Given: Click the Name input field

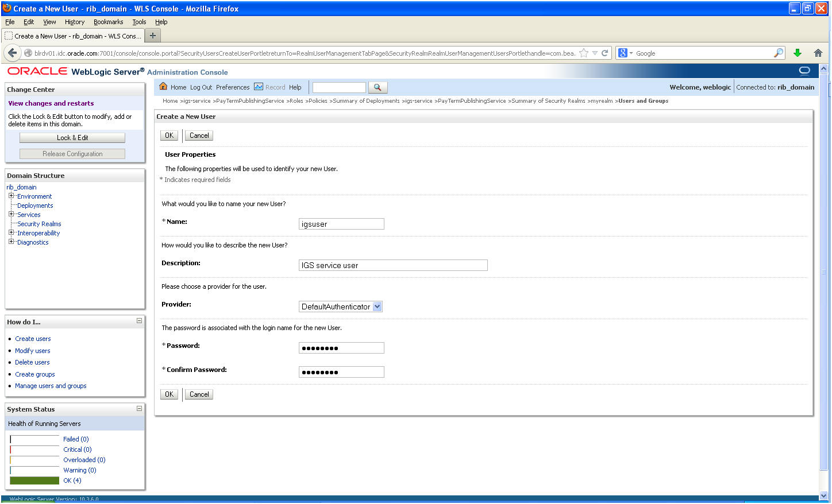Looking at the screenshot, I should tap(341, 224).
